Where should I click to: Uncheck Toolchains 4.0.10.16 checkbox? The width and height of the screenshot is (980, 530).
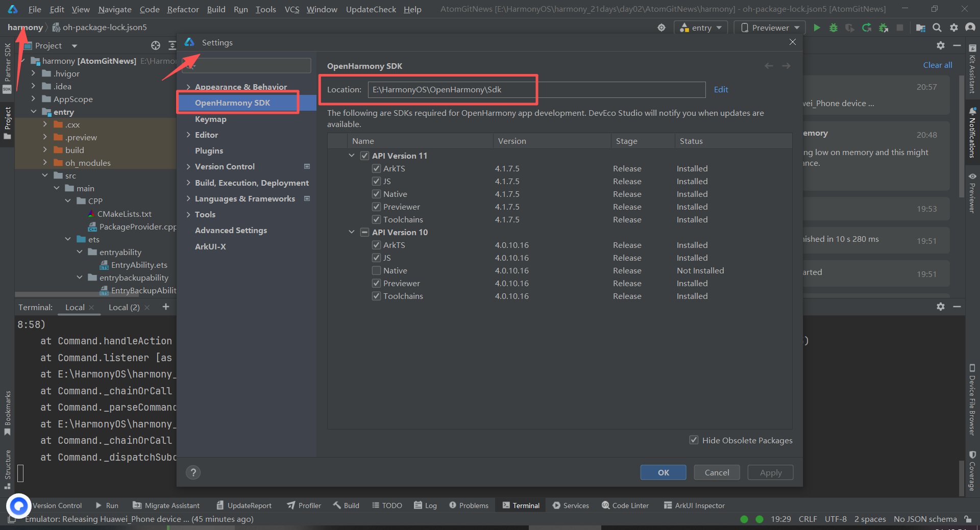[376, 296]
